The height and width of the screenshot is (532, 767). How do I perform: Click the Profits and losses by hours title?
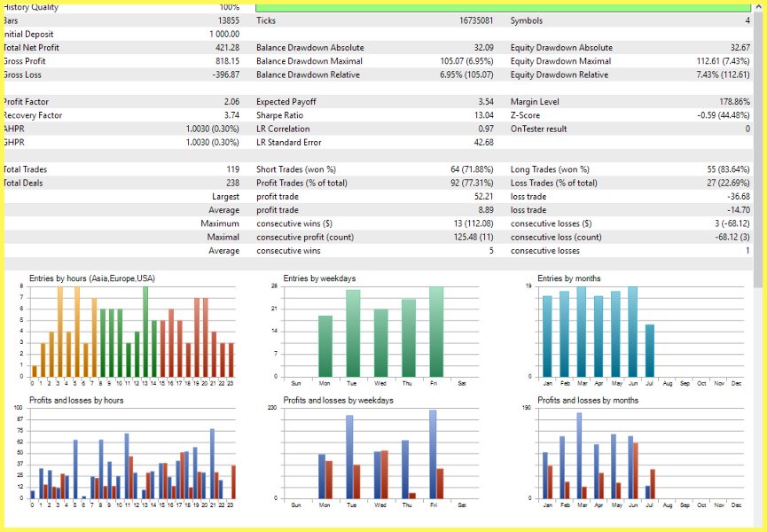[76, 400]
